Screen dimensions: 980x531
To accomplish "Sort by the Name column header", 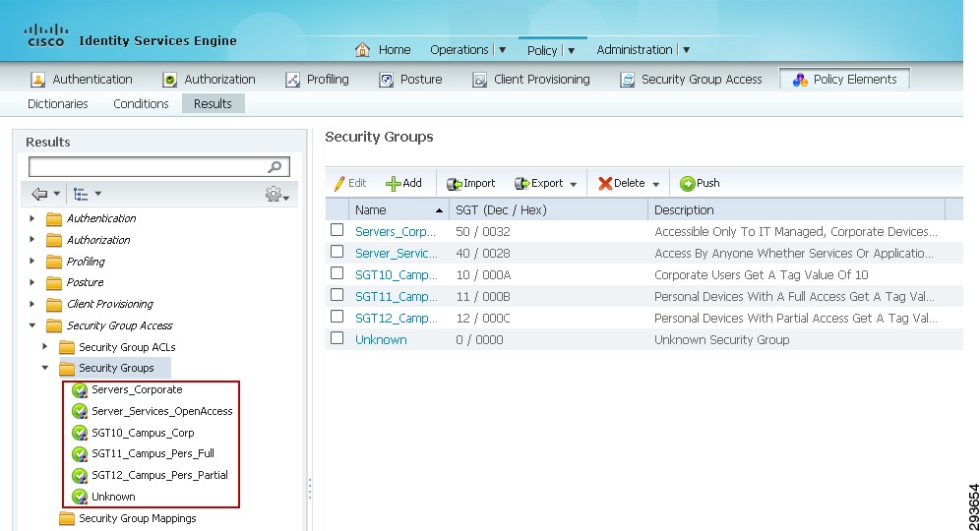I will point(398,209).
